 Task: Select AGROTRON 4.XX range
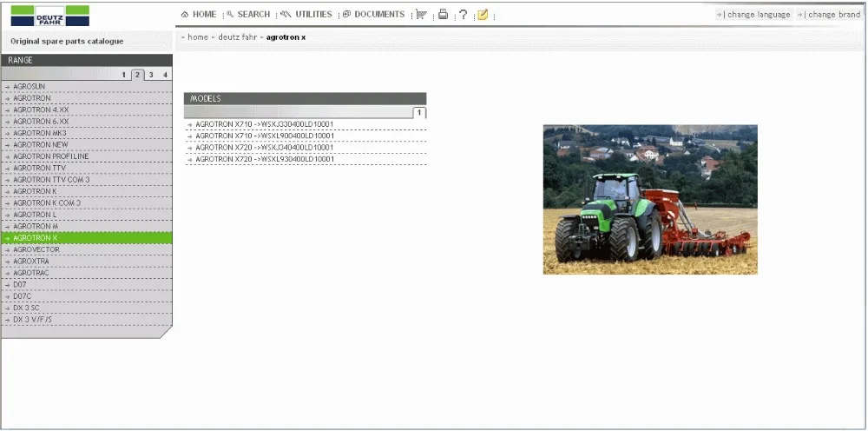tap(86, 109)
